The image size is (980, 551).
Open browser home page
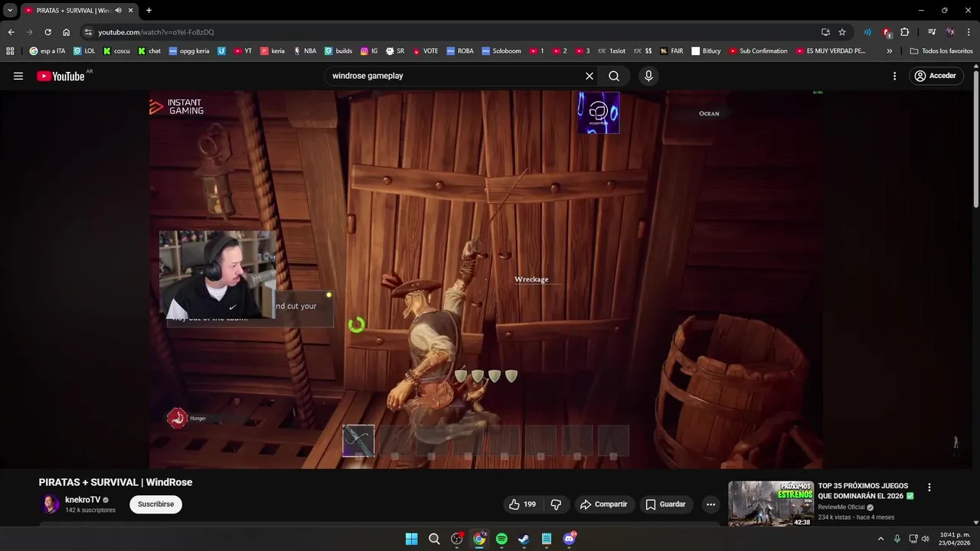click(x=67, y=32)
